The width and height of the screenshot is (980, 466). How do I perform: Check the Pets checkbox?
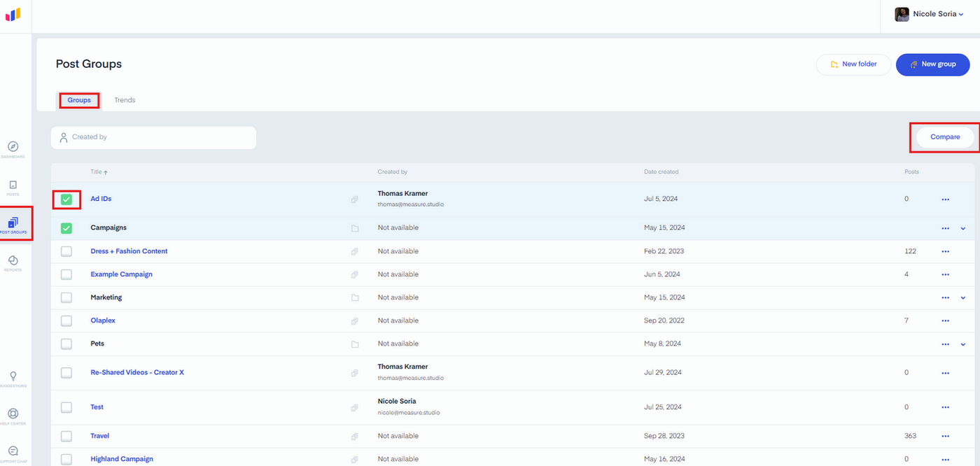click(x=66, y=344)
